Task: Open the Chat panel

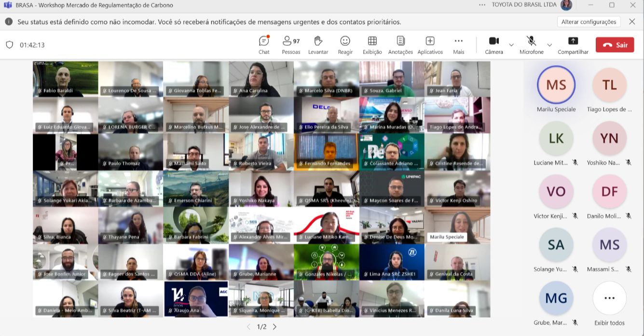Action: pos(264,45)
